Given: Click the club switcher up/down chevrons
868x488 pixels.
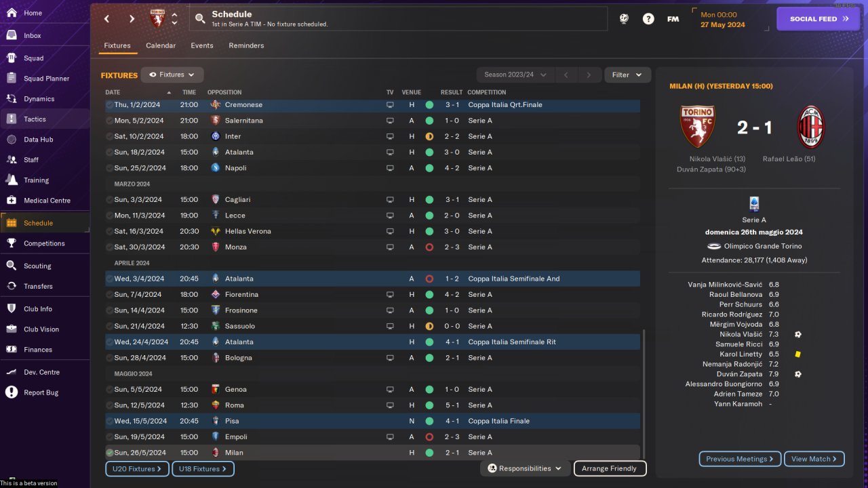Looking at the screenshot, I should (x=174, y=19).
